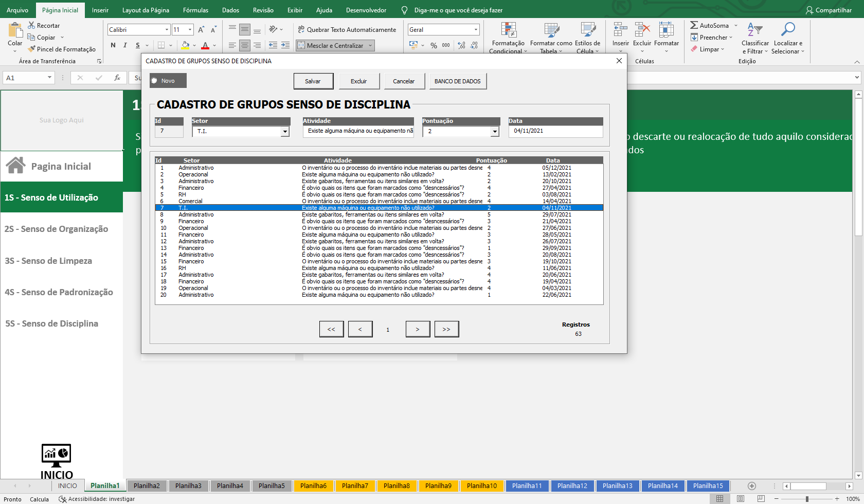Apply italic formatting with the I icon

(x=125, y=45)
